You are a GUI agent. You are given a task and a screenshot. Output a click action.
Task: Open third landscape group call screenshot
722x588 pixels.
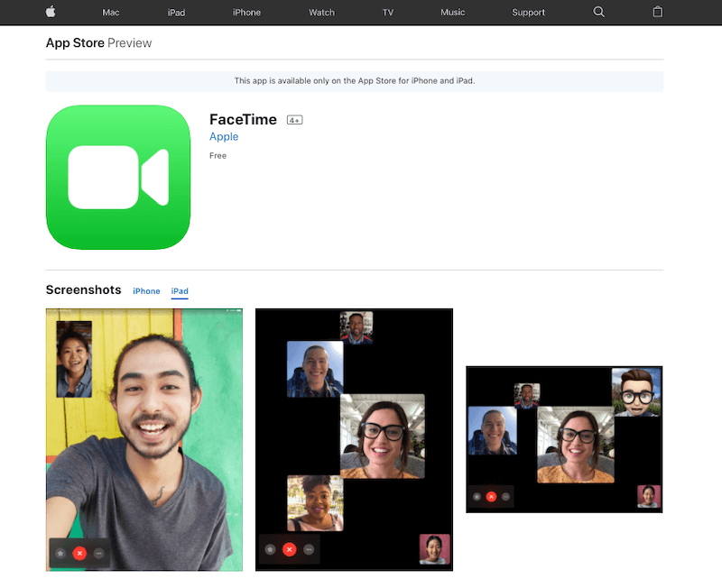[x=564, y=439]
